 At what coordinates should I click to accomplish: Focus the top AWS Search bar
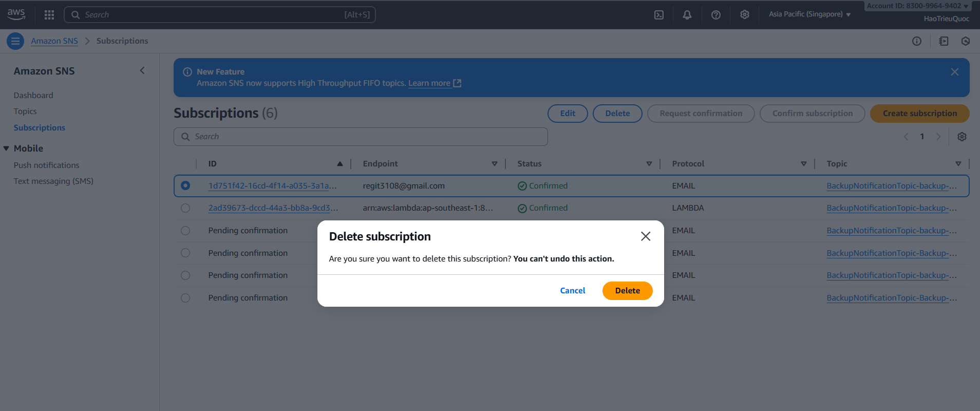pyautogui.click(x=220, y=15)
